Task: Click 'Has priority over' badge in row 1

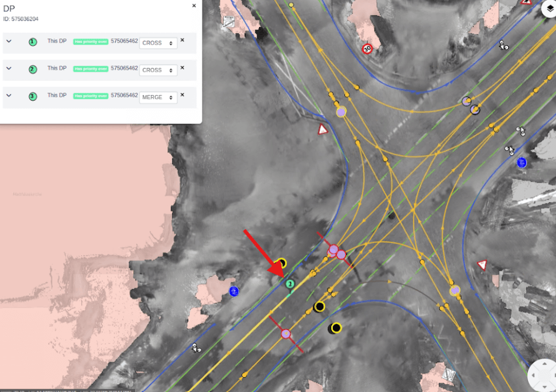Action: [90, 42]
